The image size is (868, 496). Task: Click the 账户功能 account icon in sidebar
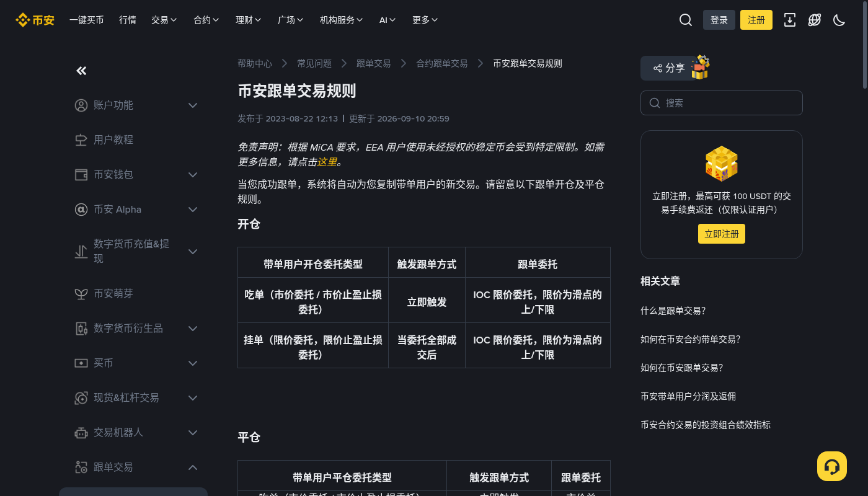tap(81, 105)
